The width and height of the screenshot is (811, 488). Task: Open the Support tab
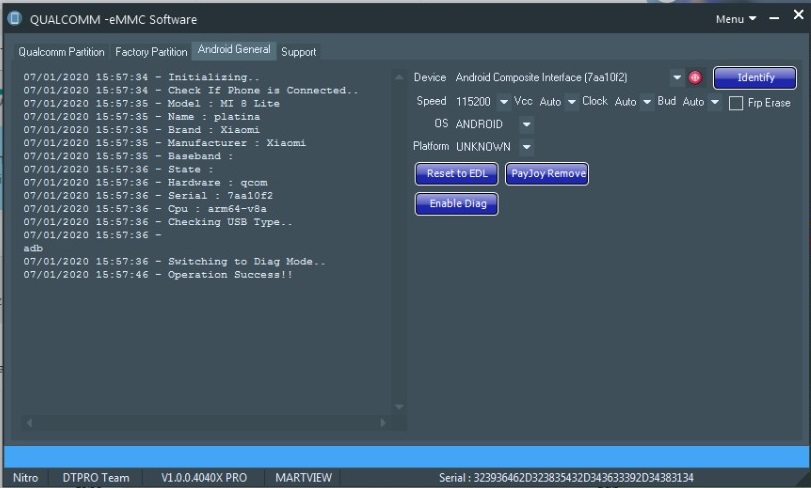pos(298,52)
